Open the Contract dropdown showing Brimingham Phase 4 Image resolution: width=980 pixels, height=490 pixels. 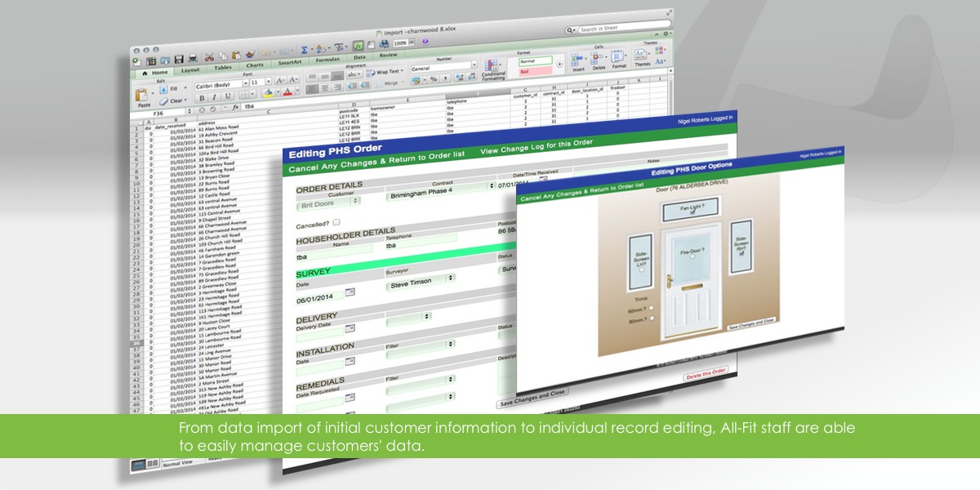tap(437, 189)
